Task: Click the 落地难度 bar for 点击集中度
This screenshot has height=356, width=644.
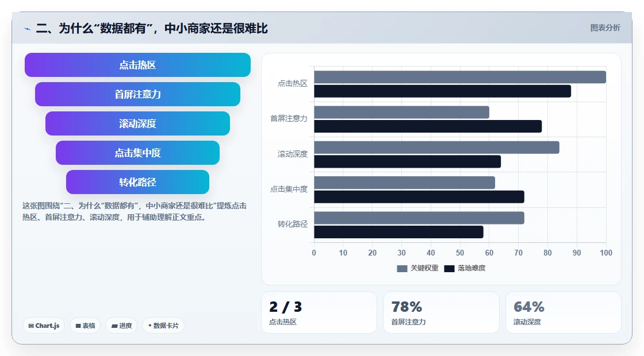Action: (x=419, y=197)
